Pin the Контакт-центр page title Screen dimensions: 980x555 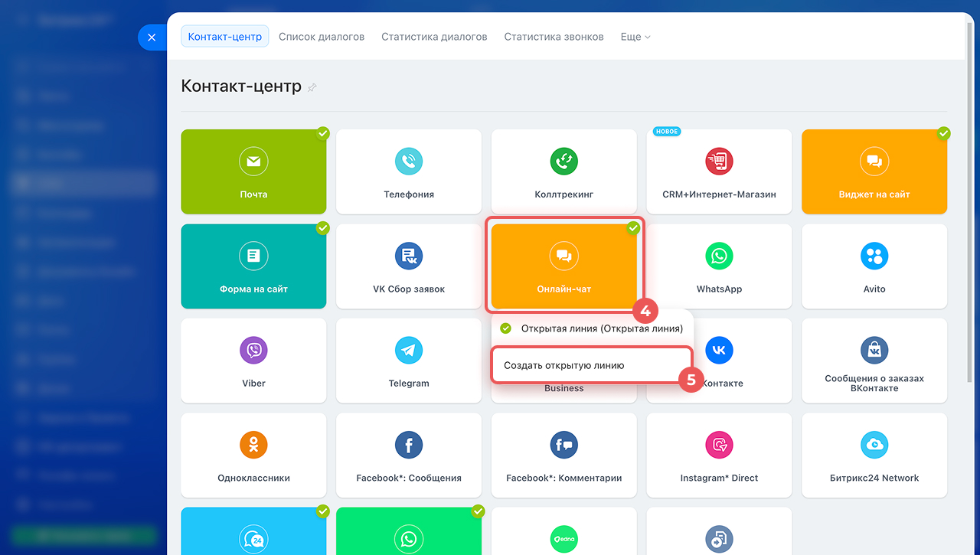[x=312, y=87]
